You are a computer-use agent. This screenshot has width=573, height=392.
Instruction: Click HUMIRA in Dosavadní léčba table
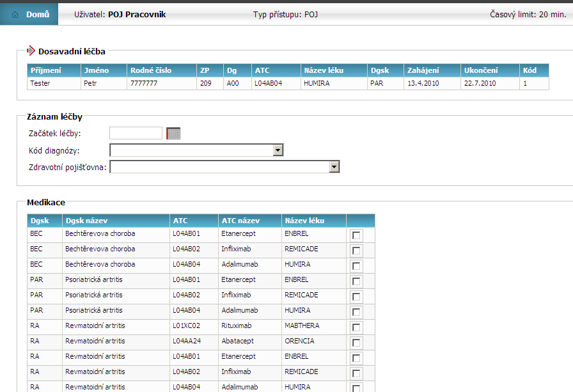[x=334, y=83]
